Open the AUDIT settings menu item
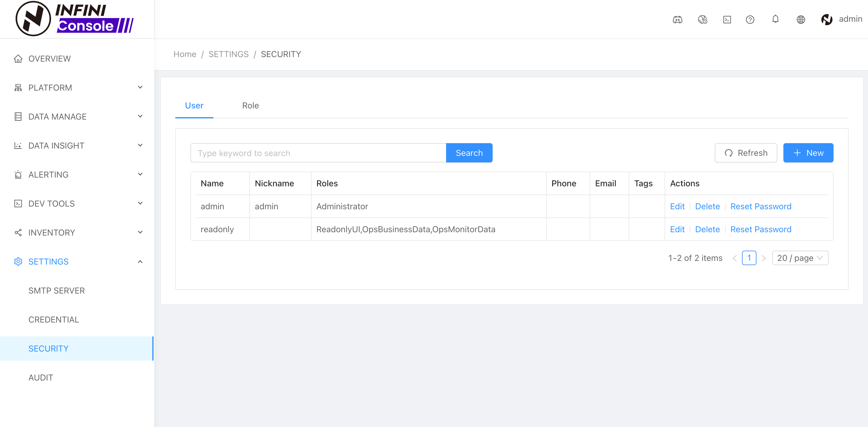Image resolution: width=868 pixels, height=427 pixels. tap(41, 377)
